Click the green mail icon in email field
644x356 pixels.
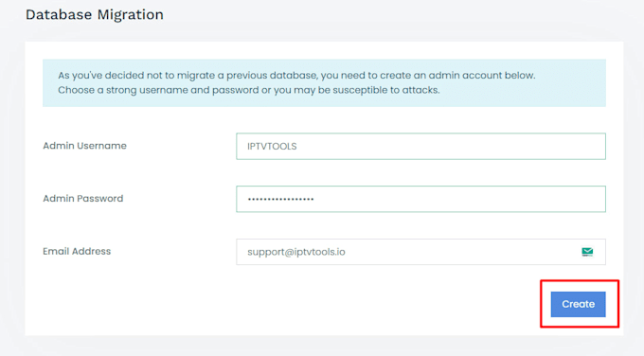[x=587, y=252]
